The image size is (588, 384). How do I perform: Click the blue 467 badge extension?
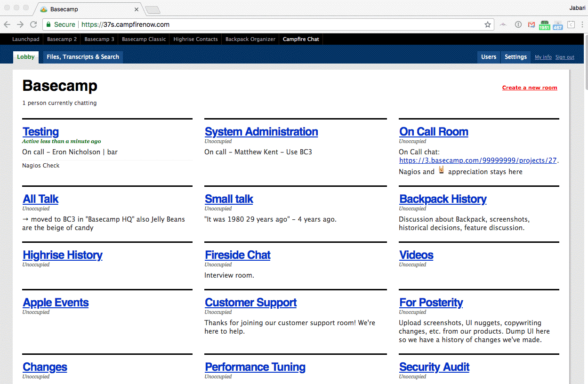tap(558, 25)
